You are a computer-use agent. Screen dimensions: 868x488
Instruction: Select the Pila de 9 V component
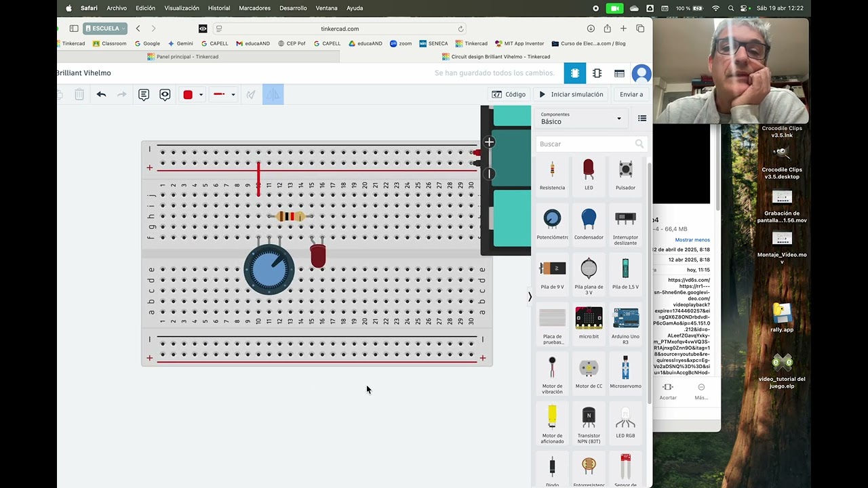552,274
